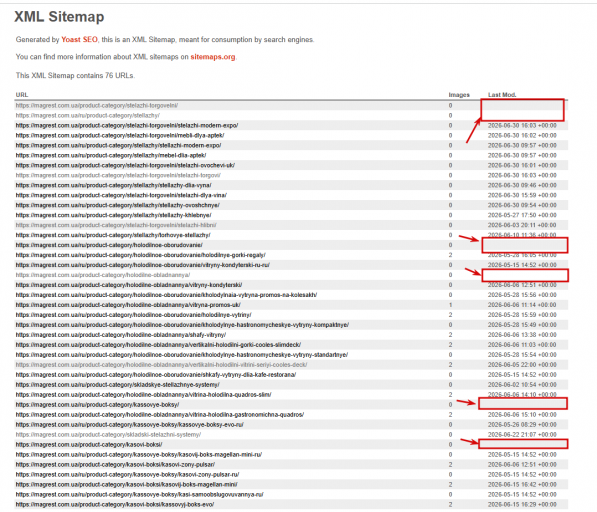Click the date 2026-06-15 16:29 +00:00

click(522, 504)
